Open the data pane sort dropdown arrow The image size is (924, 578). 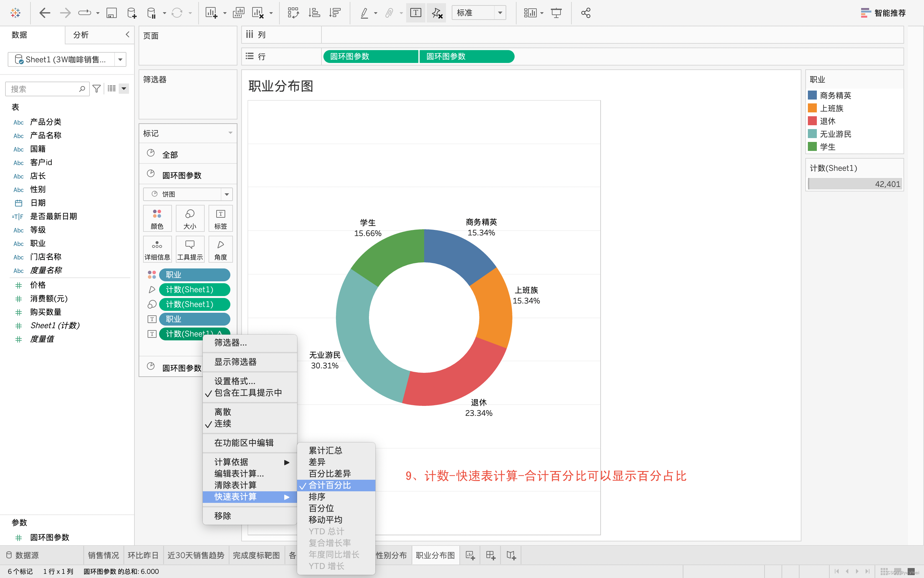124,89
